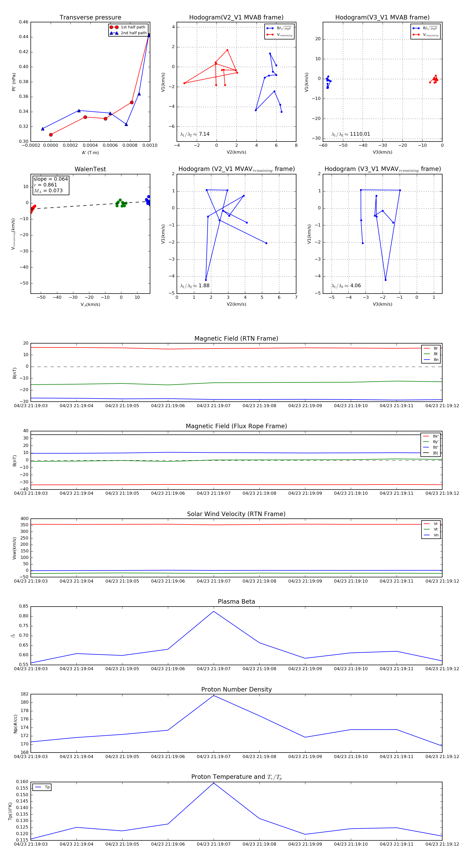
Task: Select the 'Bt' legend entry
Action: point(431,354)
